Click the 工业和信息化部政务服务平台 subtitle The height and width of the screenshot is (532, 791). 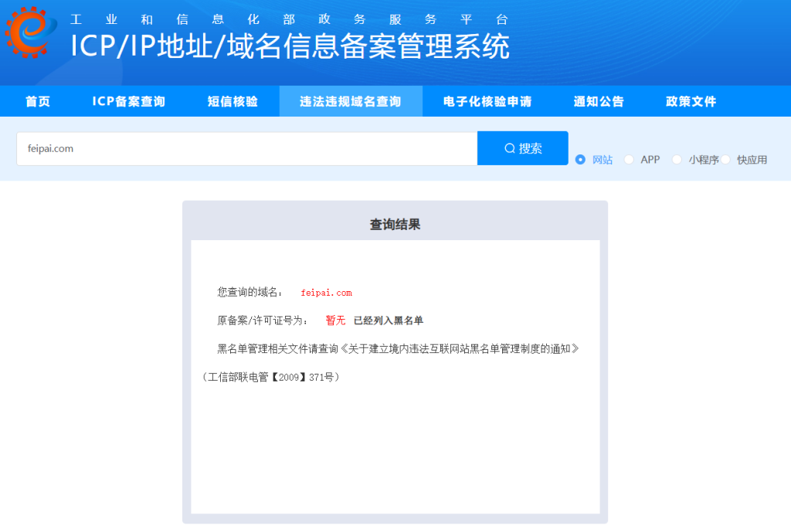pyautogui.click(x=289, y=19)
